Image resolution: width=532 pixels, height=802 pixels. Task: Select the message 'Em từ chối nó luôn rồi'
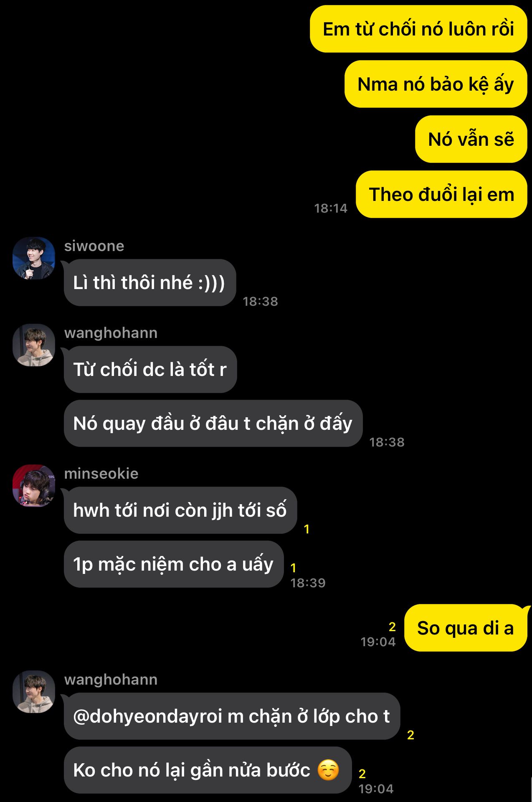[418, 29]
